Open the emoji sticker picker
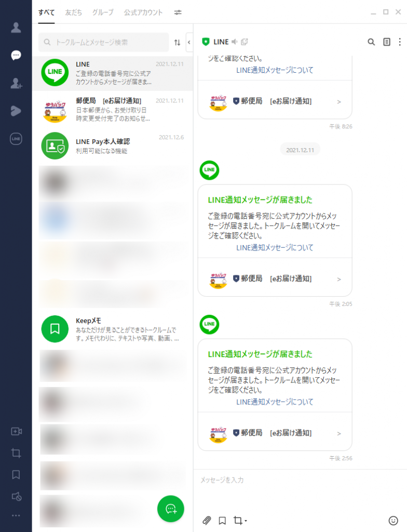The width and height of the screenshot is (407, 532). pyautogui.click(x=393, y=521)
